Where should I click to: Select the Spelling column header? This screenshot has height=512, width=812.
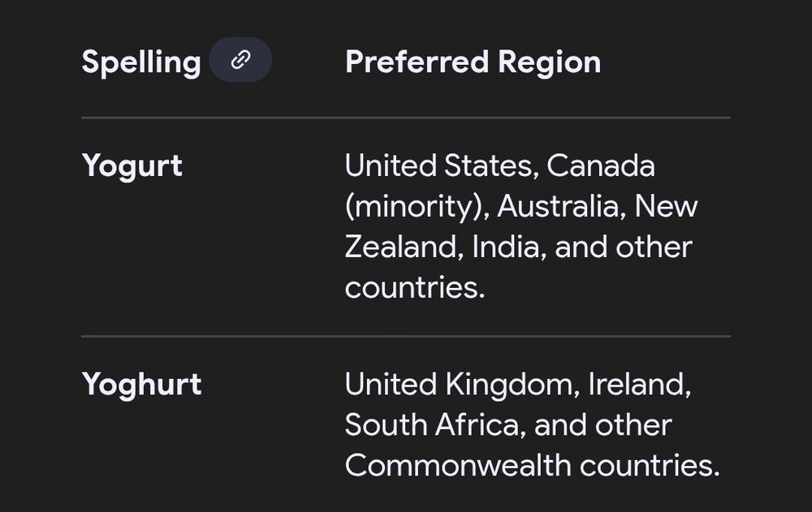point(140,61)
